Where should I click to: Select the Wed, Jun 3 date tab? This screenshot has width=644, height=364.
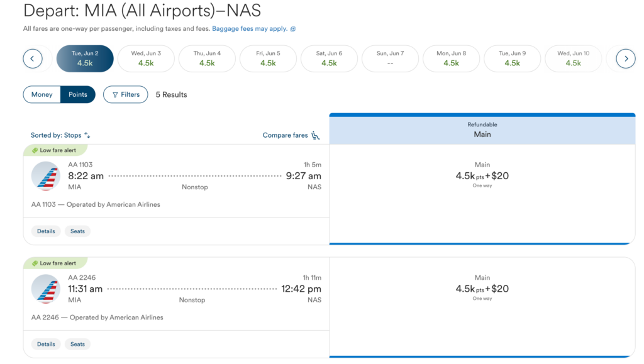point(146,58)
